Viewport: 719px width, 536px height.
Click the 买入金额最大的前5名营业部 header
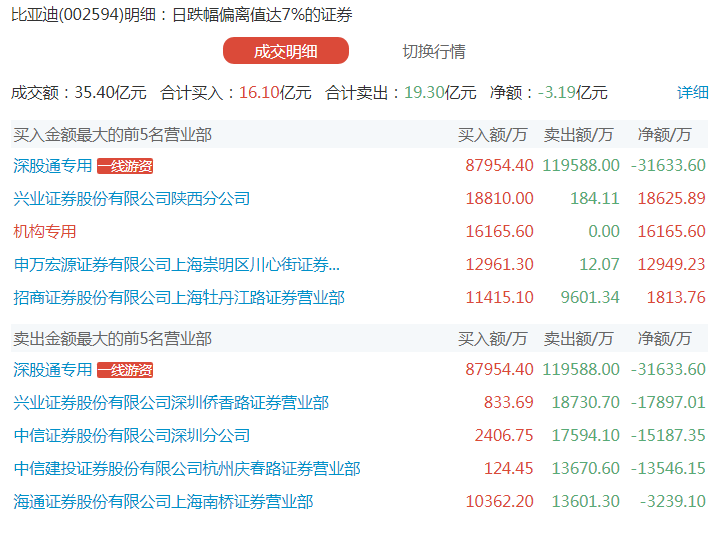(x=112, y=135)
